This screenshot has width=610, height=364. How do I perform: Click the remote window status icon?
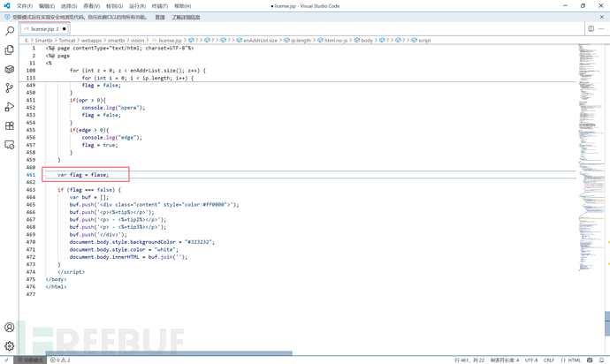pos(6,360)
